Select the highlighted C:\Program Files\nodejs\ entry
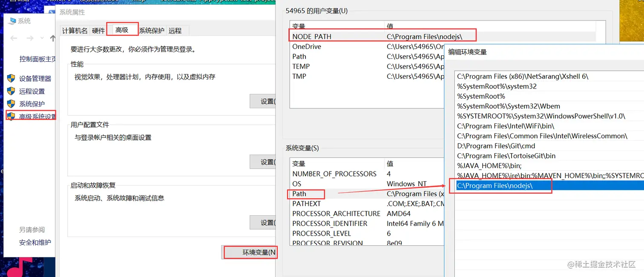The height and width of the screenshot is (277, 644). [549, 186]
